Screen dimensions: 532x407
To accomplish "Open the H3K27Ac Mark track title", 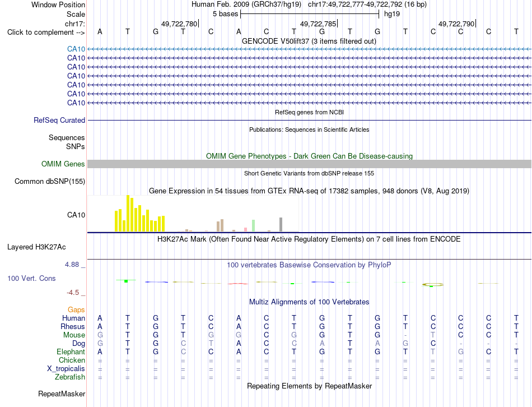I will coord(309,239).
